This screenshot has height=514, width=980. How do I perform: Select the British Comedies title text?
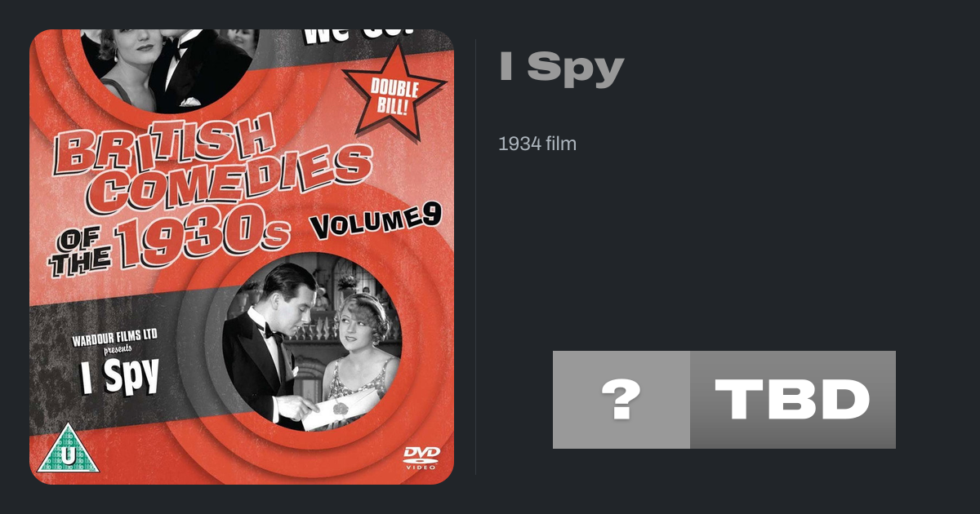click(x=211, y=161)
